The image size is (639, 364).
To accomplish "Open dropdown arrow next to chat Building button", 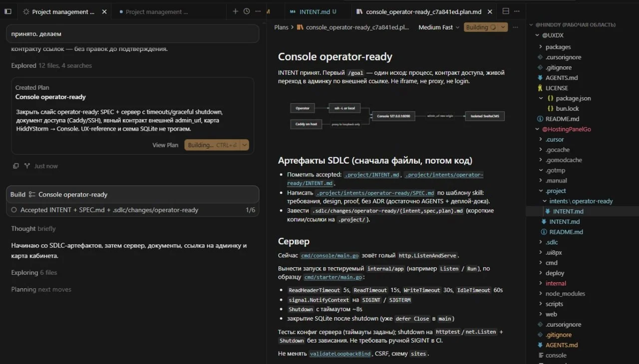I will point(244,145).
